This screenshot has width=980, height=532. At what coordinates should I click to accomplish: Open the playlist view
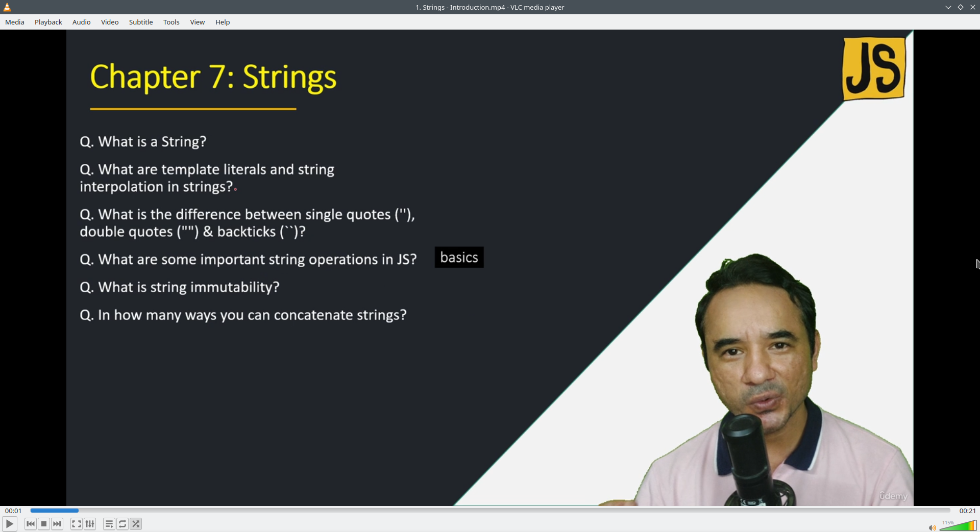click(109, 524)
